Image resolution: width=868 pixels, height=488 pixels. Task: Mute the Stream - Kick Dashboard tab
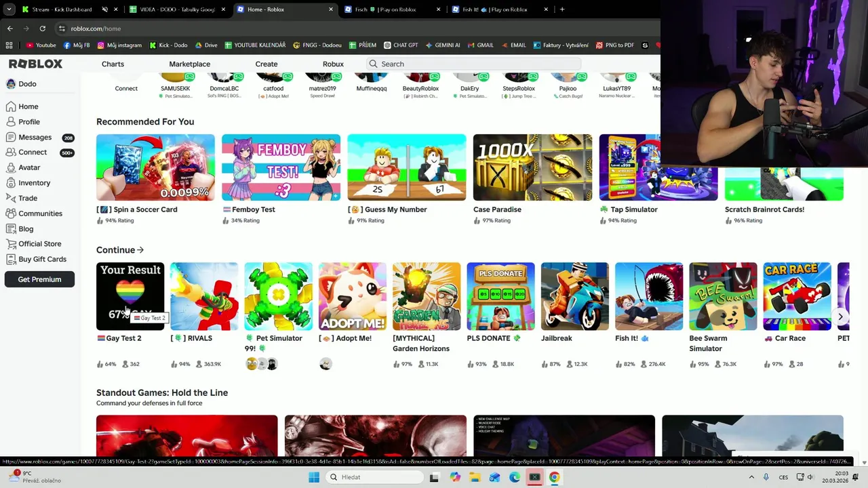click(104, 9)
